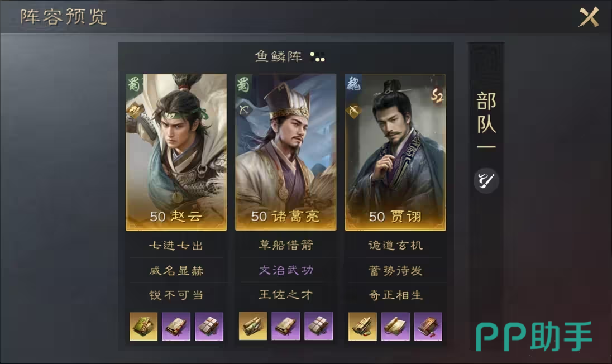Select the 奇正相生 skill entry
This screenshot has height=364, width=612.
(x=395, y=295)
